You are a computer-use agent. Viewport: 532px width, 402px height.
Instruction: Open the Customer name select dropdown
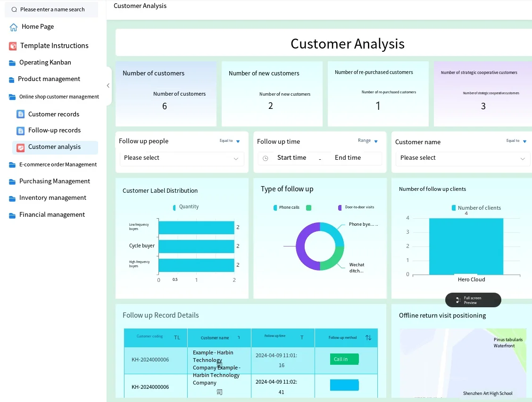coord(462,158)
